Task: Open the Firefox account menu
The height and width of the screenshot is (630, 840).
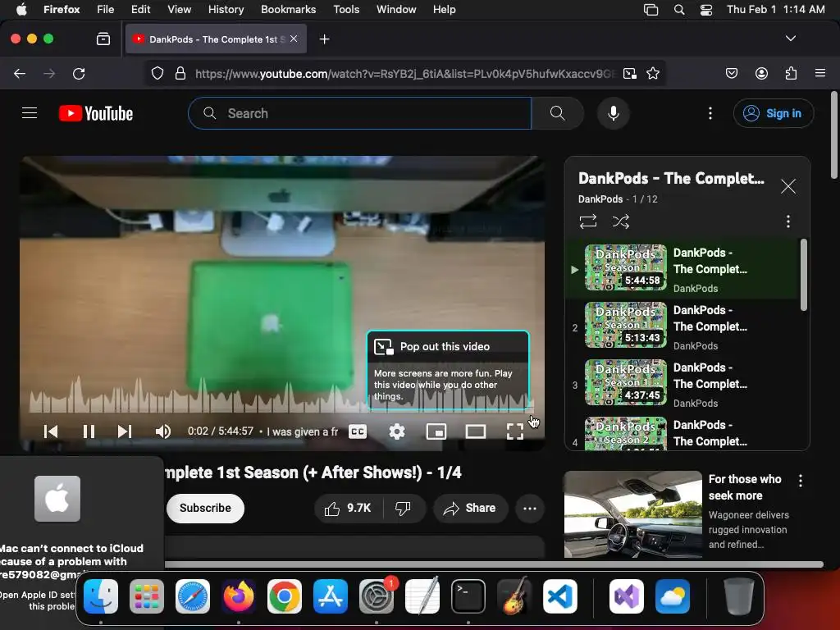Action: tap(761, 73)
